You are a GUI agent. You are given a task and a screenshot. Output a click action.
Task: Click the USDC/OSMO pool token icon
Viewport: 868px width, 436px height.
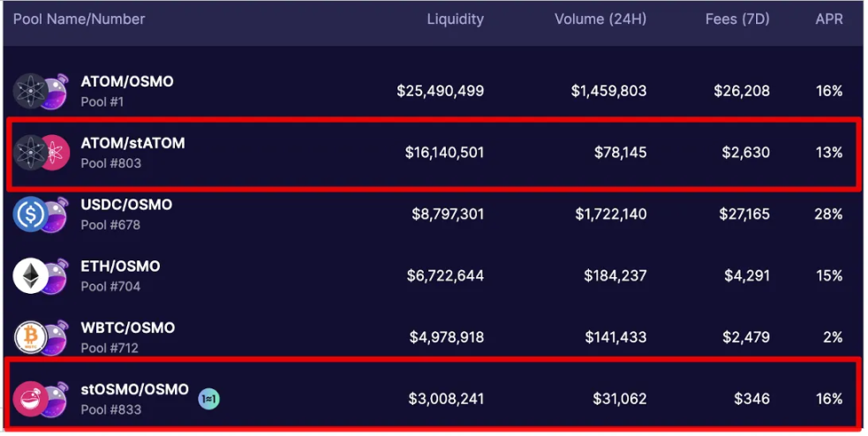[x=42, y=214]
